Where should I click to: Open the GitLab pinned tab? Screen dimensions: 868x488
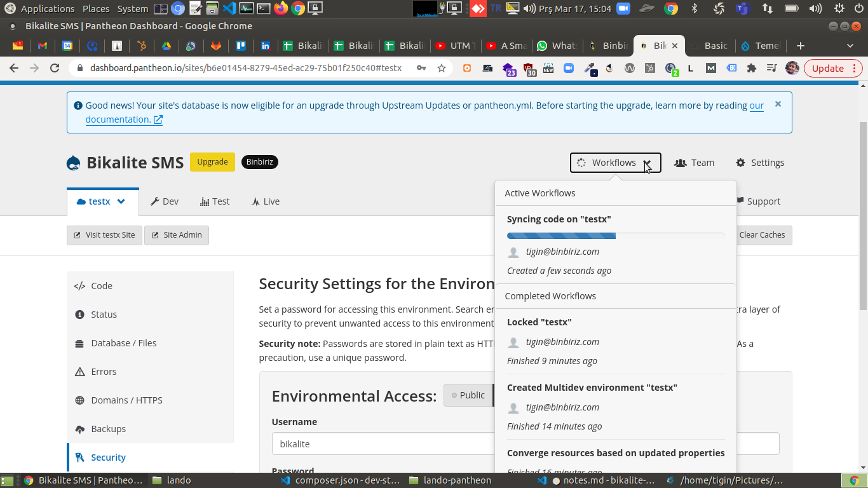click(216, 46)
